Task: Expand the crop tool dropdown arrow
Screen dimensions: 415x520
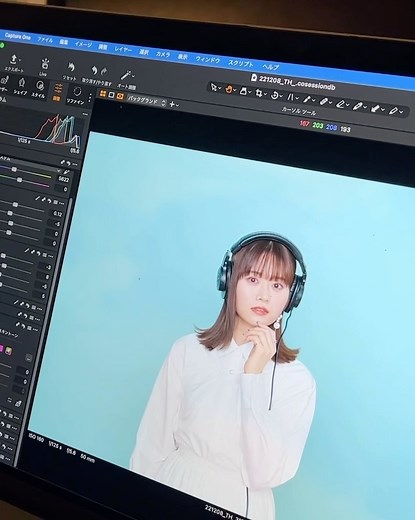Action: [x=265, y=95]
